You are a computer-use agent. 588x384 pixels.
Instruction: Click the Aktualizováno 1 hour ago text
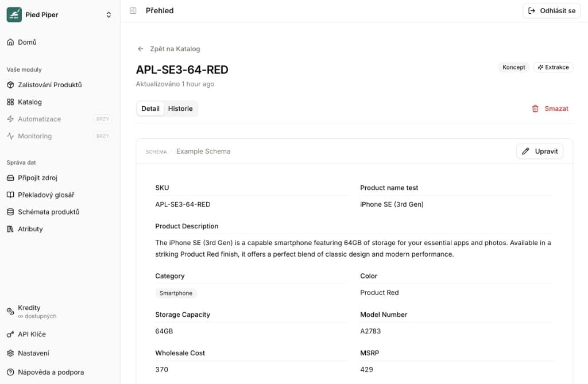(175, 84)
